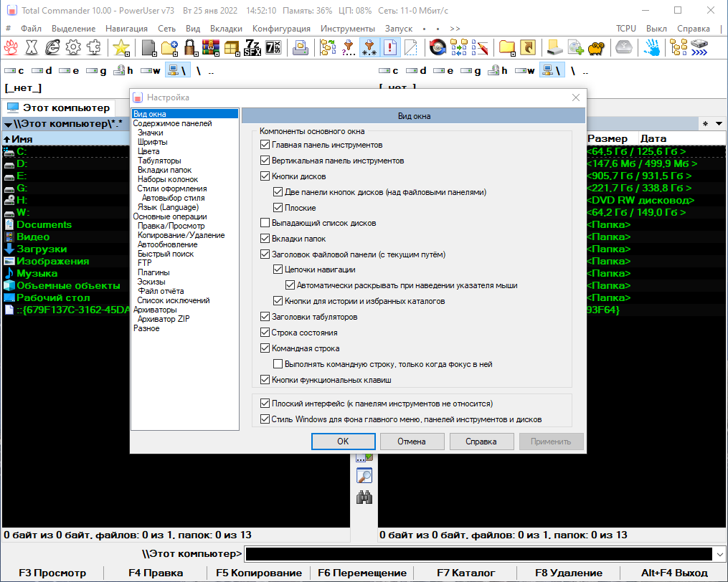The height and width of the screenshot is (582, 728).
Task: Click the red-blue disc refresh icon
Action: [438, 47]
